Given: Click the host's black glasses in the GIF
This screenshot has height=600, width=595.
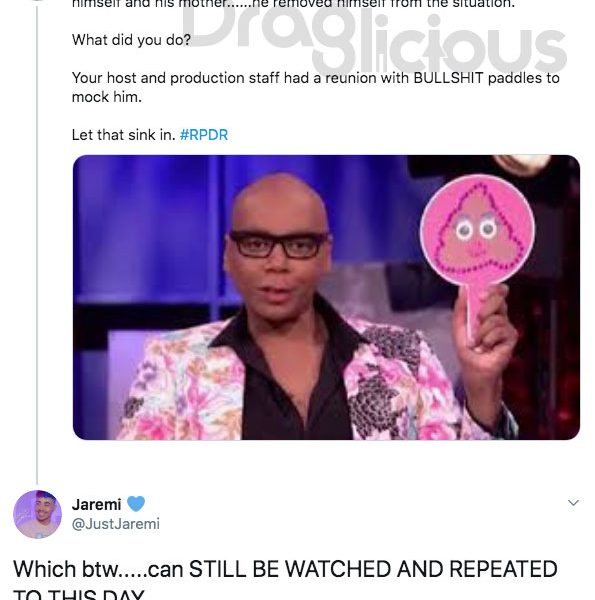Looking at the screenshot, I should 279,244.
